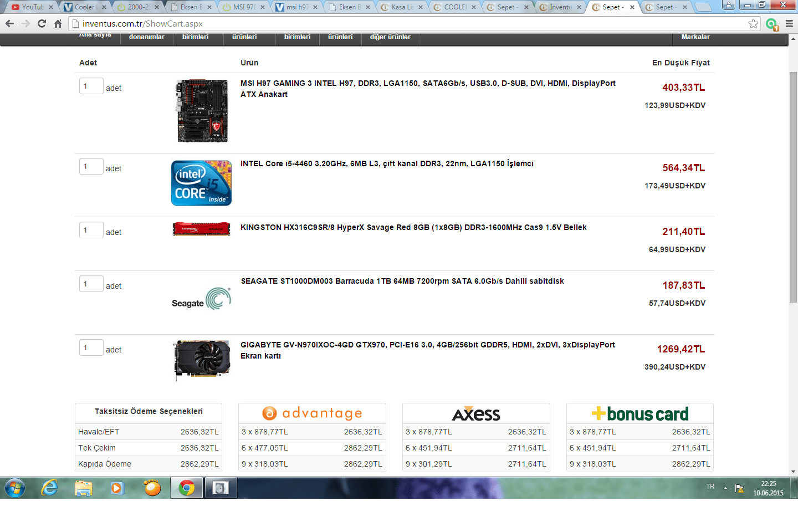
Task: Open the Chrome hamburger menu
Action: click(789, 24)
